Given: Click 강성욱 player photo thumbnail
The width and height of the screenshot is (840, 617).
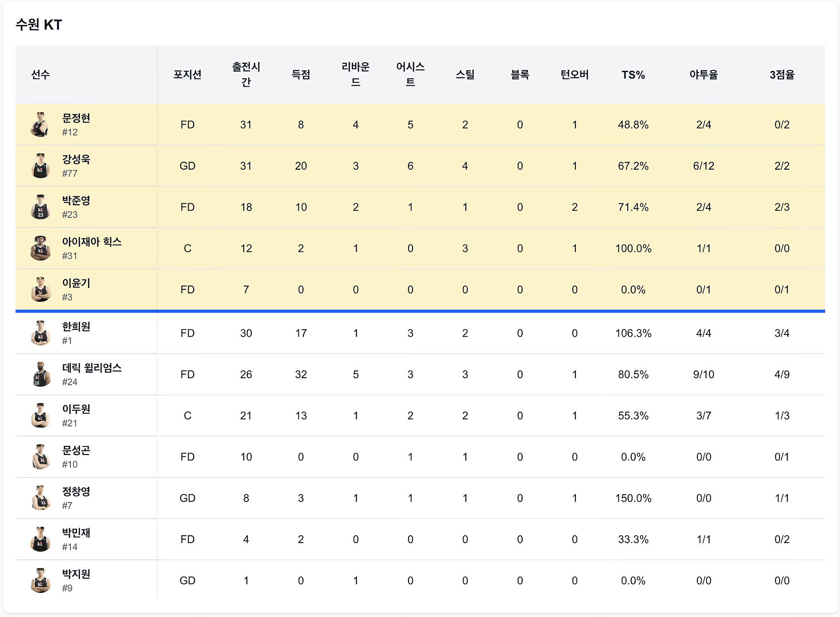Looking at the screenshot, I should [x=40, y=166].
